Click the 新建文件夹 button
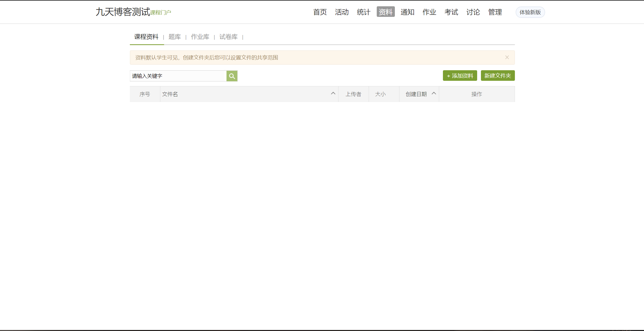The image size is (644, 331). (x=498, y=76)
